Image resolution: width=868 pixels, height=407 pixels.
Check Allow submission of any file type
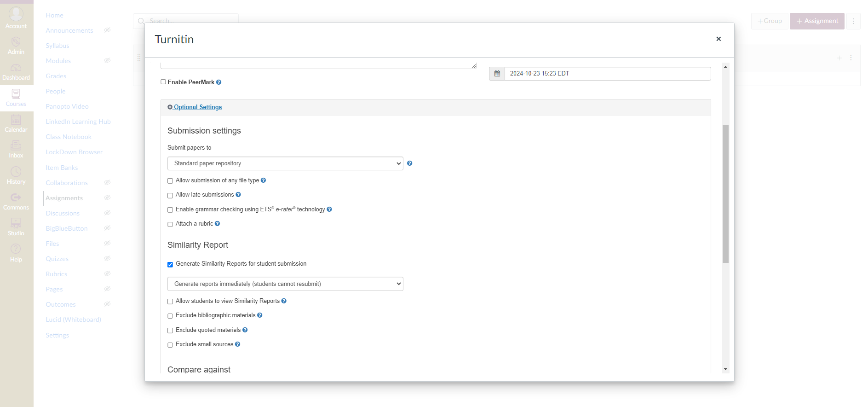pos(170,181)
